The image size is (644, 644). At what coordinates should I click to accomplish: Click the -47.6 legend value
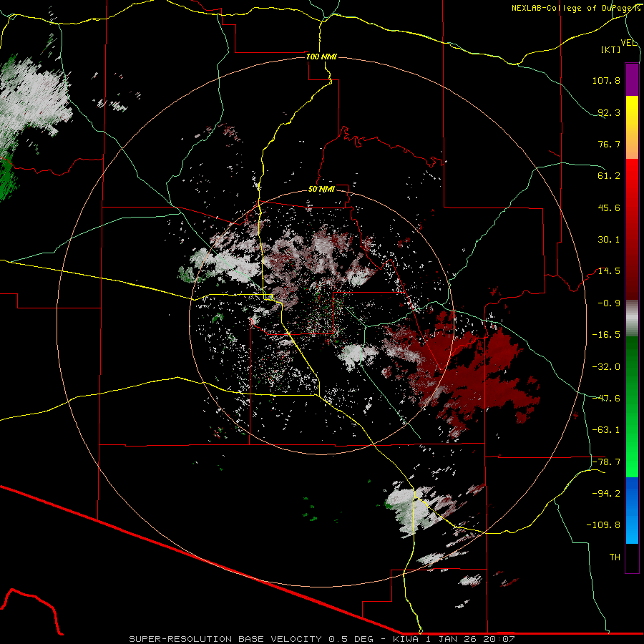point(606,399)
